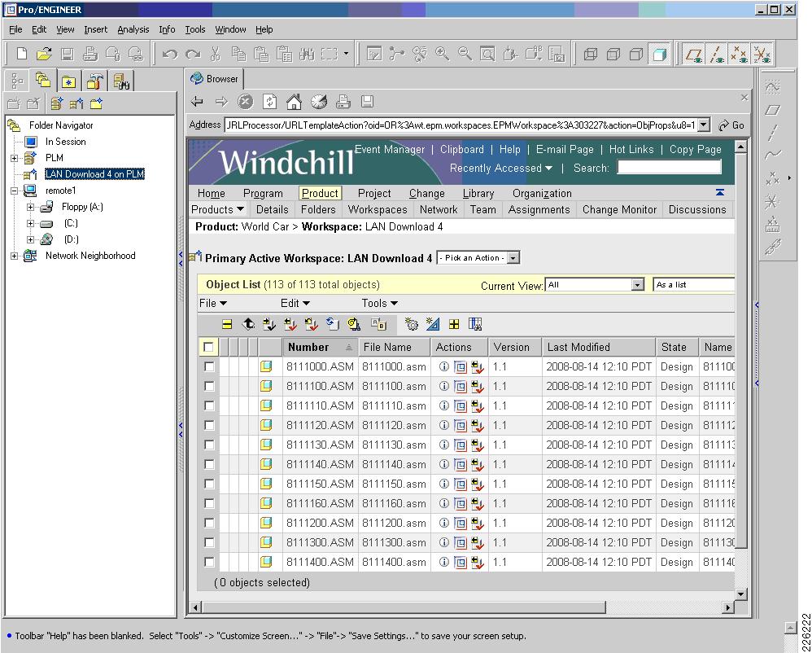The height and width of the screenshot is (653, 812).
Task: Click the Undo arrow icon
Action: 169,54
